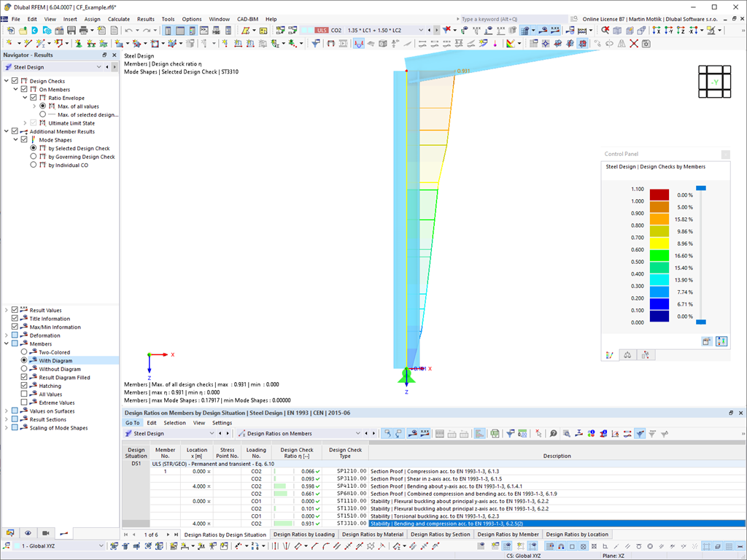Switch to Design Ratios by Location tab
Image resolution: width=747 pixels, height=560 pixels.
pos(577,534)
